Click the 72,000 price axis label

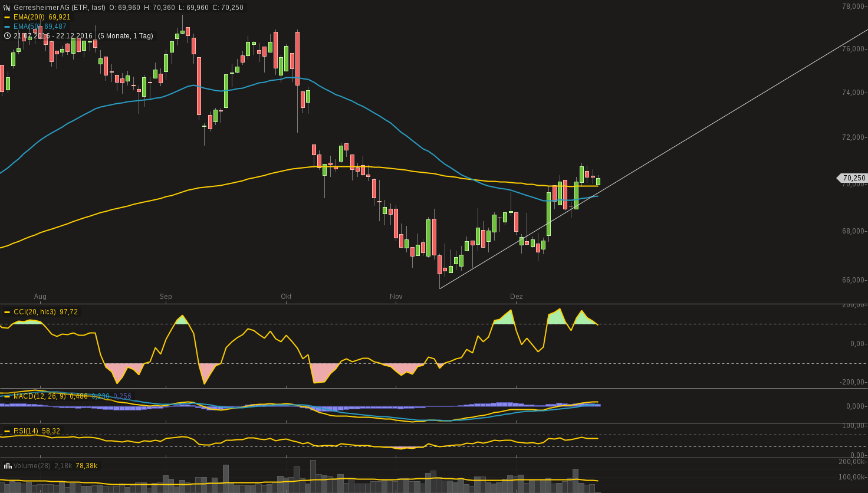(x=853, y=137)
